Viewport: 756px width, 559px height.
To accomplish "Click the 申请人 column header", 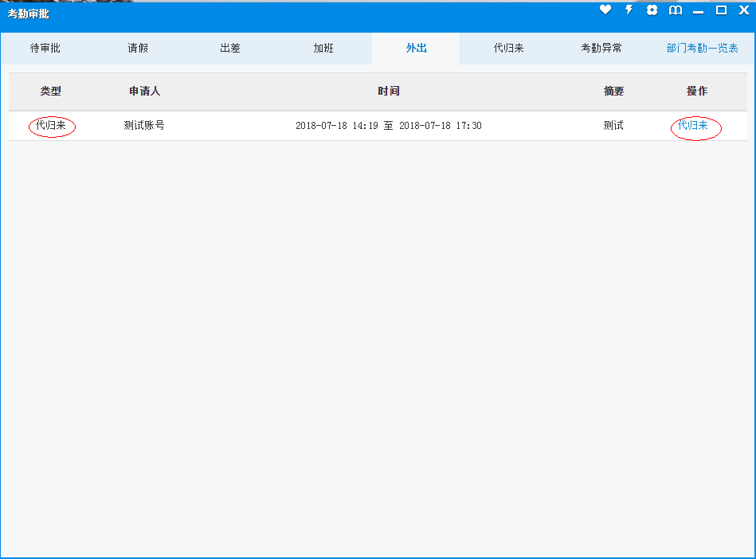I will click(x=144, y=92).
